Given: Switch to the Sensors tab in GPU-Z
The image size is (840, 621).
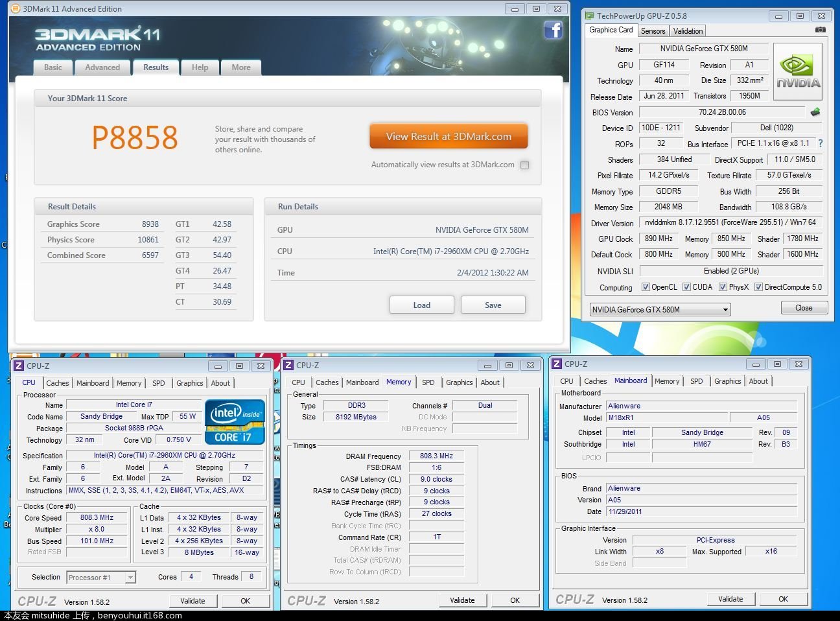Looking at the screenshot, I should pos(653,31).
